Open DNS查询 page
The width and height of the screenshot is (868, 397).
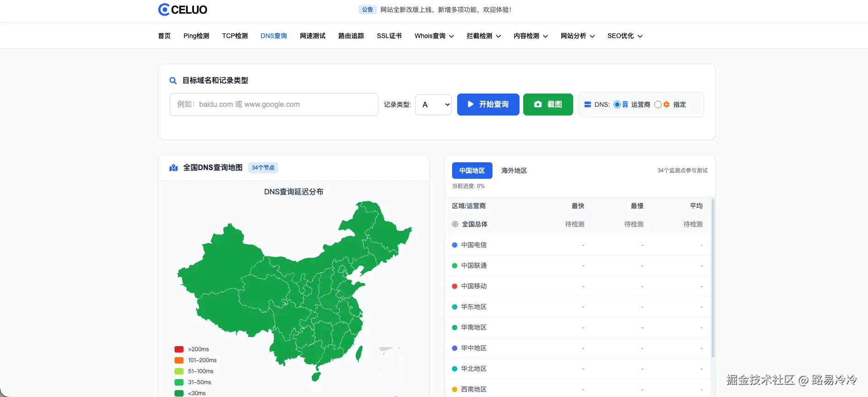coord(274,36)
